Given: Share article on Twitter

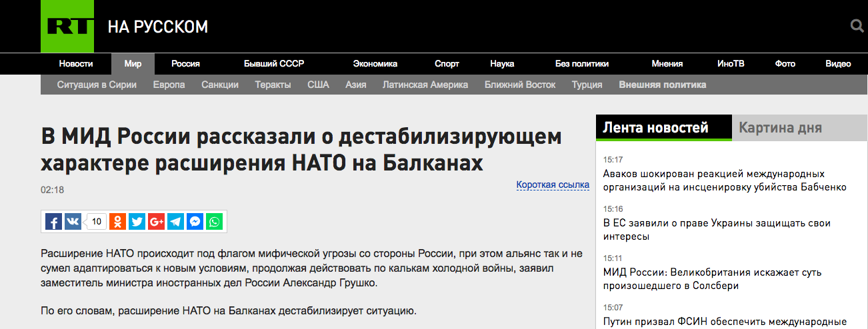Looking at the screenshot, I should [x=137, y=222].
